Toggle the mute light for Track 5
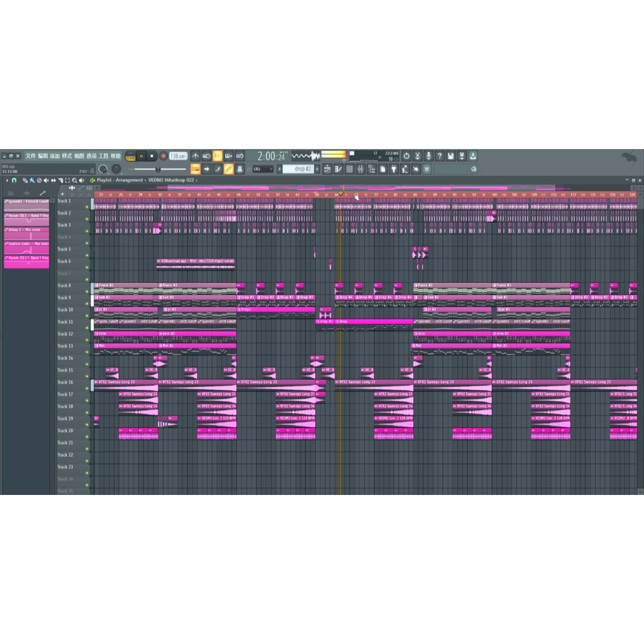Viewport: 644px width, 644px height. pos(87,254)
